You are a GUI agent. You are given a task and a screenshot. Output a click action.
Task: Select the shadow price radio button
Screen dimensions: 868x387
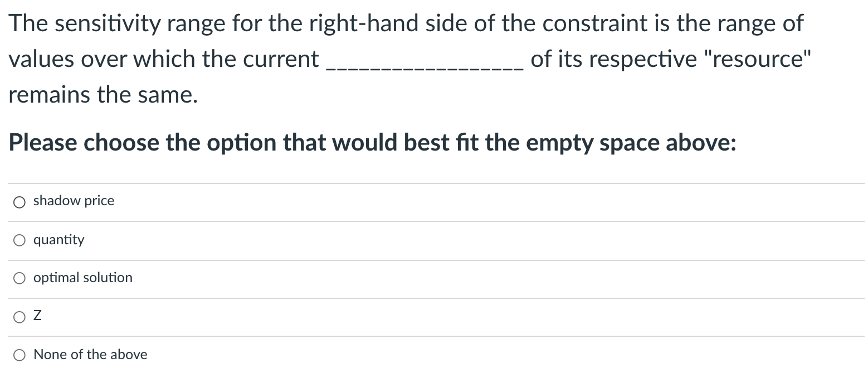pos(19,202)
